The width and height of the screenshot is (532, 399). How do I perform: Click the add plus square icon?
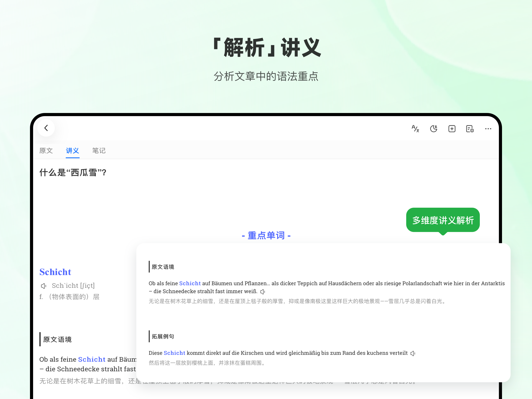pyautogui.click(x=452, y=129)
